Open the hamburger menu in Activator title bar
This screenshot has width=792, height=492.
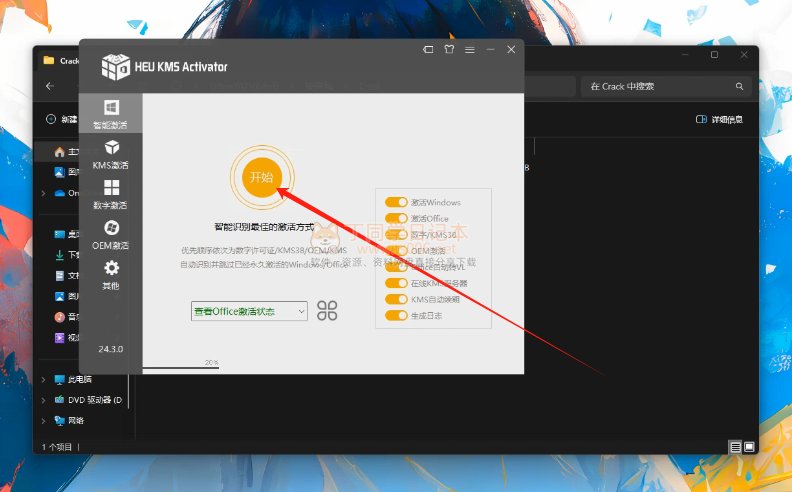click(470, 50)
